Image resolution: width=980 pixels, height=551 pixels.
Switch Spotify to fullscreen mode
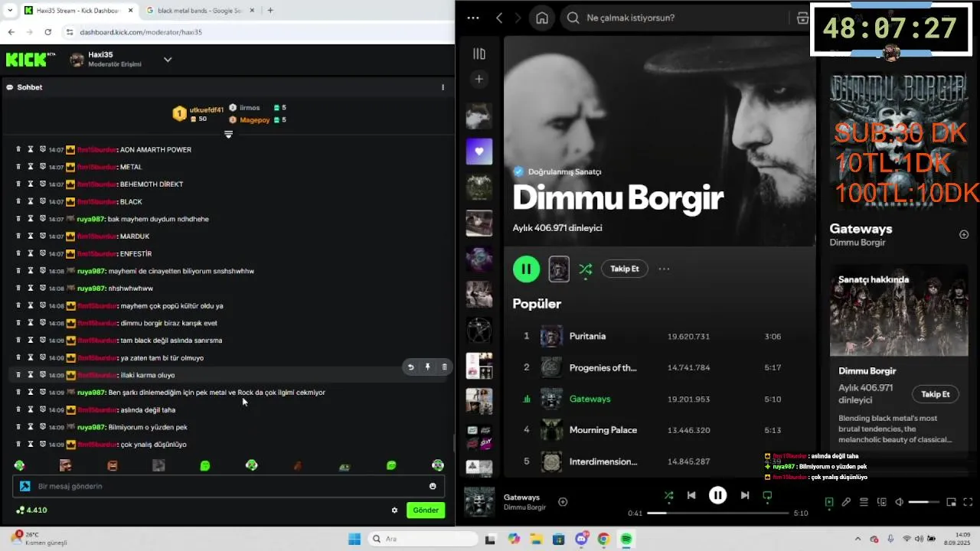[x=968, y=502]
